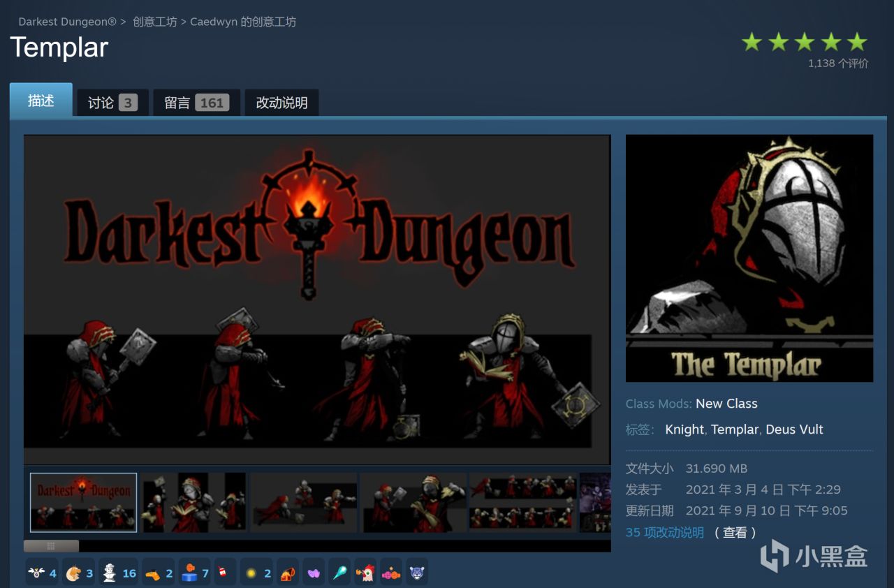Image resolution: width=894 pixels, height=588 pixels.
Task: Select the Knight tag
Action: click(684, 429)
